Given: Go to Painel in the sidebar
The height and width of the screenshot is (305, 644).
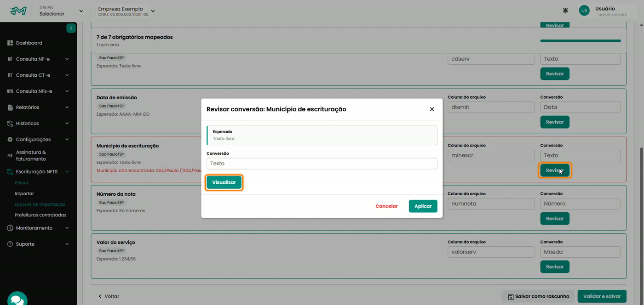Looking at the screenshot, I should [x=21, y=183].
